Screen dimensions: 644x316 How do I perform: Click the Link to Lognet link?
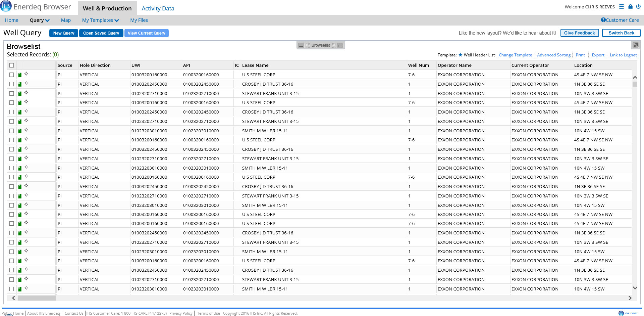tap(623, 55)
